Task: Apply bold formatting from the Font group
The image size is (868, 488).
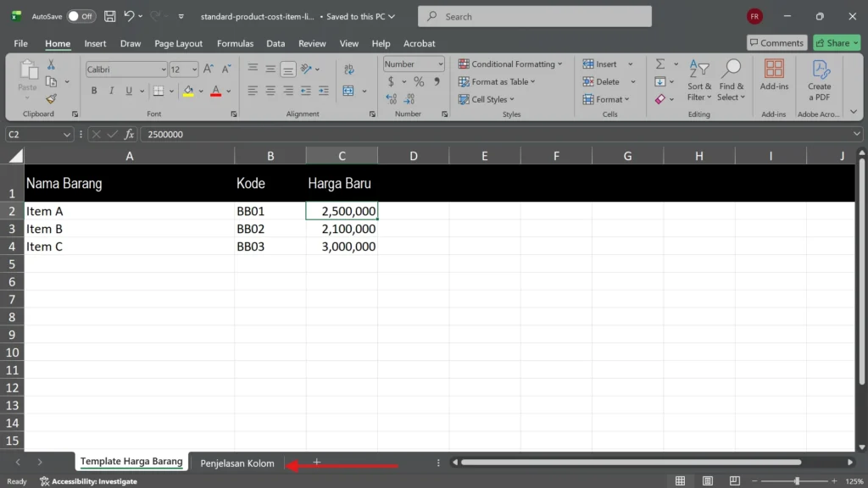Action: (x=93, y=89)
